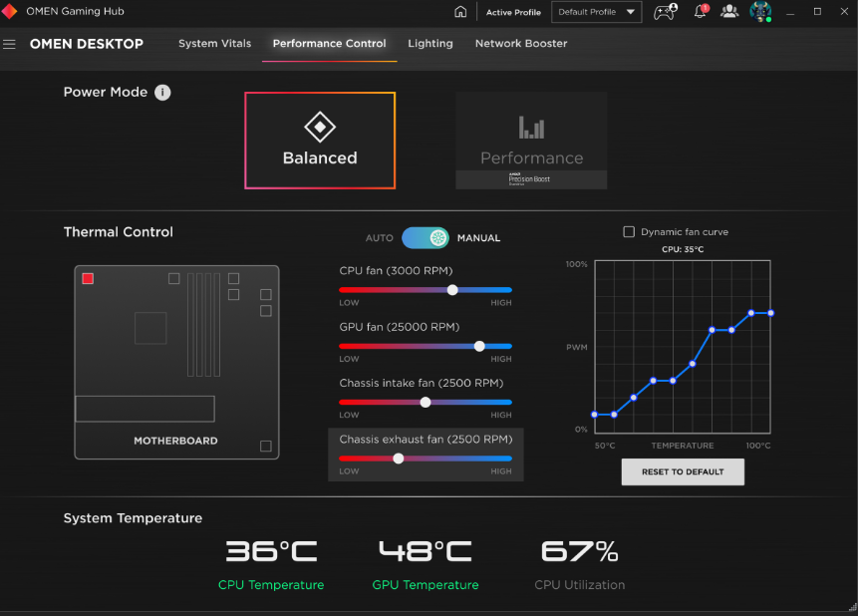
Task: Click the last fan curve point at 100°C
Action: click(770, 313)
